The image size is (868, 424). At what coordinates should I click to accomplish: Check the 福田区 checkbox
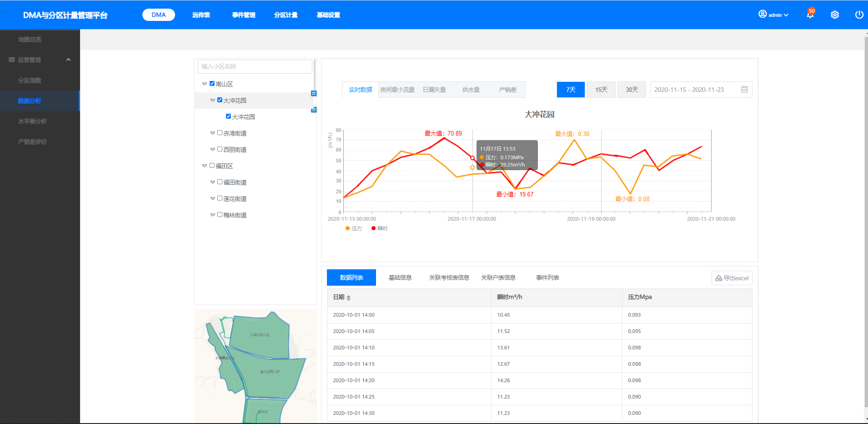(x=212, y=166)
